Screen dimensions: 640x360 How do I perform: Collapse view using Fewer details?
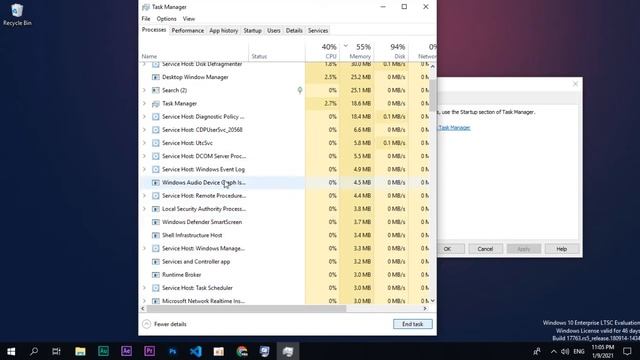164,324
